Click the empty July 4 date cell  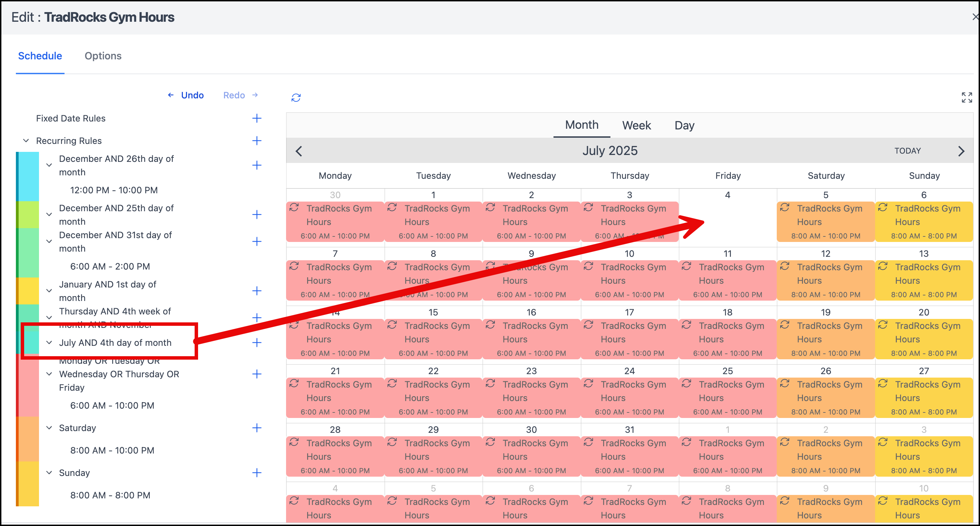click(x=728, y=217)
